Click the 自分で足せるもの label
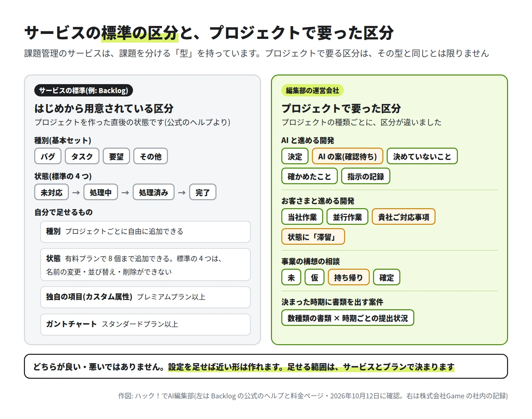The image size is (532, 419). click(64, 212)
